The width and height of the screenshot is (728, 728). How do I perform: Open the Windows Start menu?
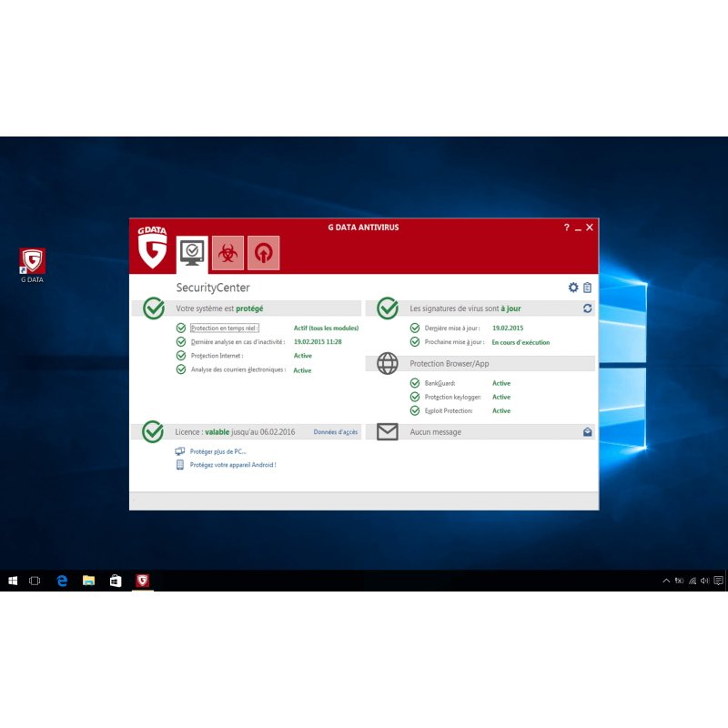point(13,581)
